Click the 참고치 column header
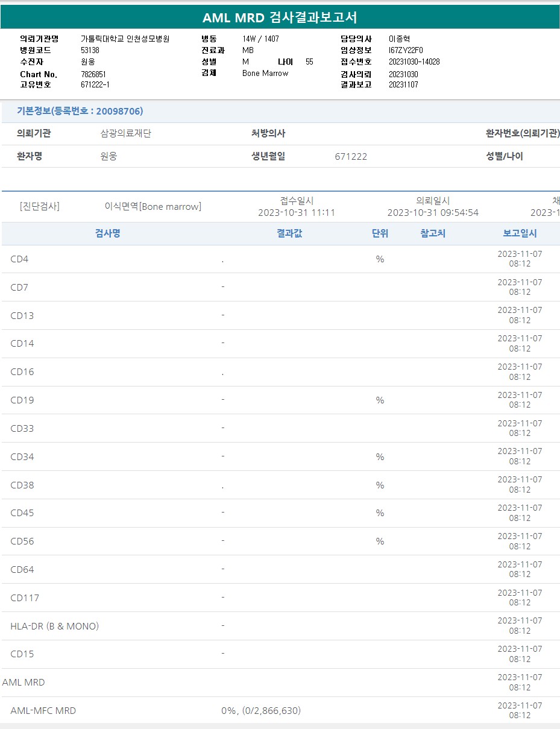The width and height of the screenshot is (560, 729). tap(433, 233)
